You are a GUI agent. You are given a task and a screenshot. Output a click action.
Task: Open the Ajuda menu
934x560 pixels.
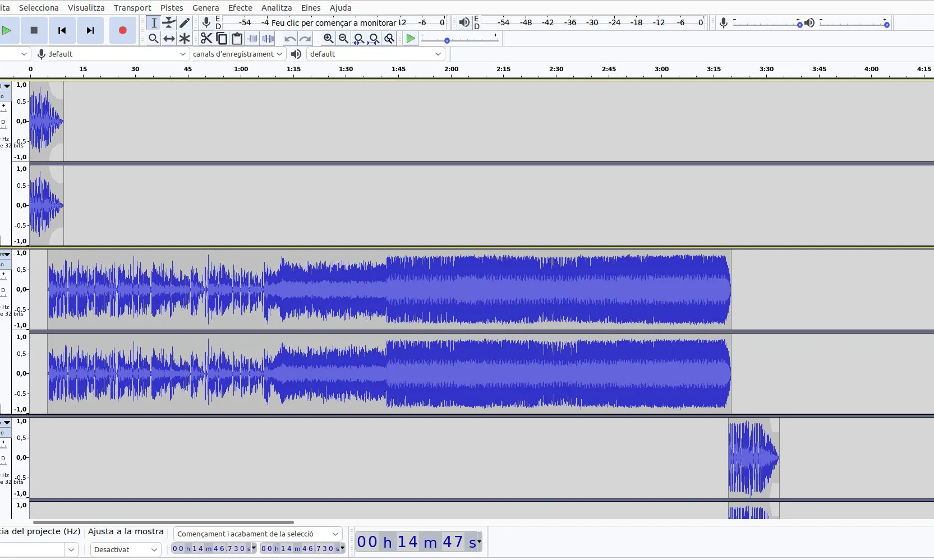pyautogui.click(x=341, y=8)
